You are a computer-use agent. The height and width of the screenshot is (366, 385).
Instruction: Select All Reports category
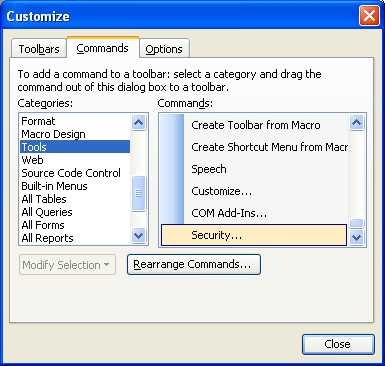[x=75, y=238]
